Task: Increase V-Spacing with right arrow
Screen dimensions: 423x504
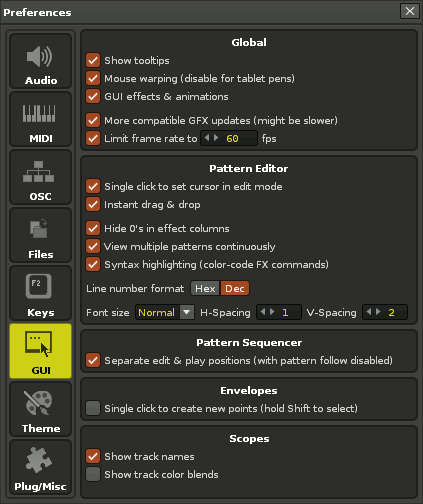Action: point(378,312)
